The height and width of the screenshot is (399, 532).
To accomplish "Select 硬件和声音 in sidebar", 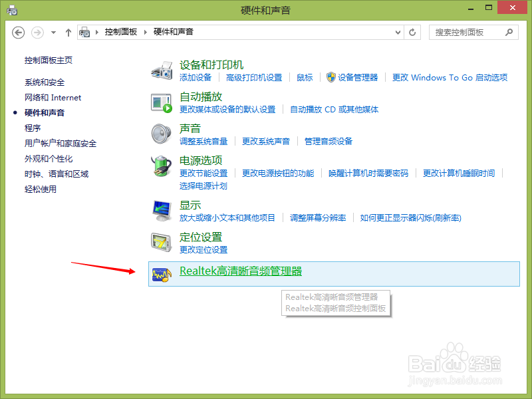I will point(45,112).
